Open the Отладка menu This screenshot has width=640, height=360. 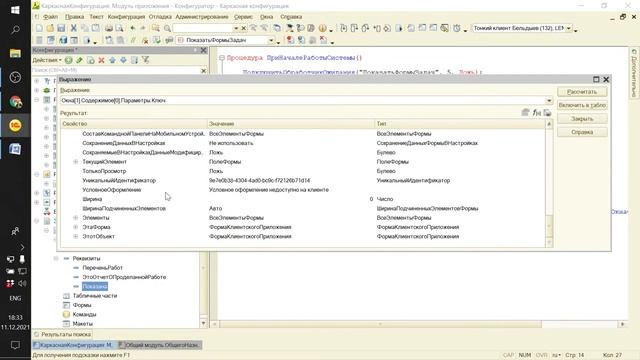coord(160,17)
